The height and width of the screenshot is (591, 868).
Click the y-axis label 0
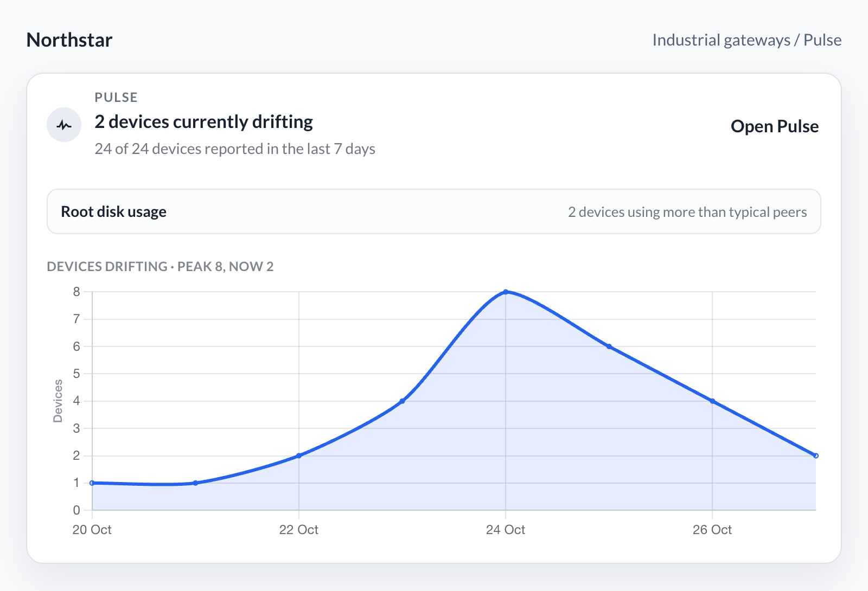[76, 510]
